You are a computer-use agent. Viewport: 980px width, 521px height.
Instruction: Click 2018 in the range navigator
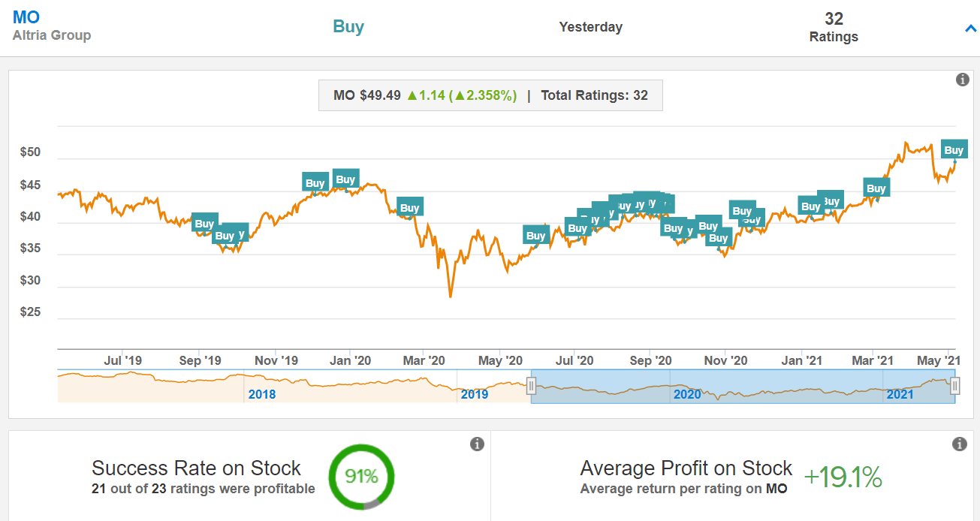pyautogui.click(x=261, y=394)
